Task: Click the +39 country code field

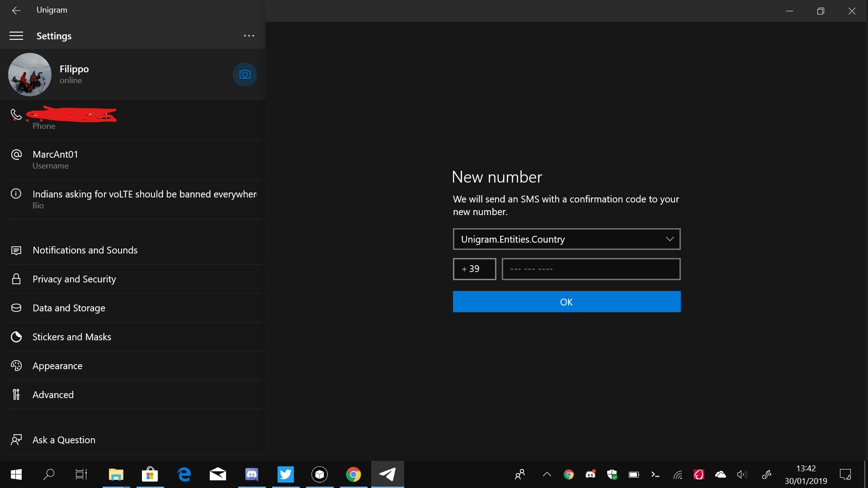Action: (x=475, y=269)
